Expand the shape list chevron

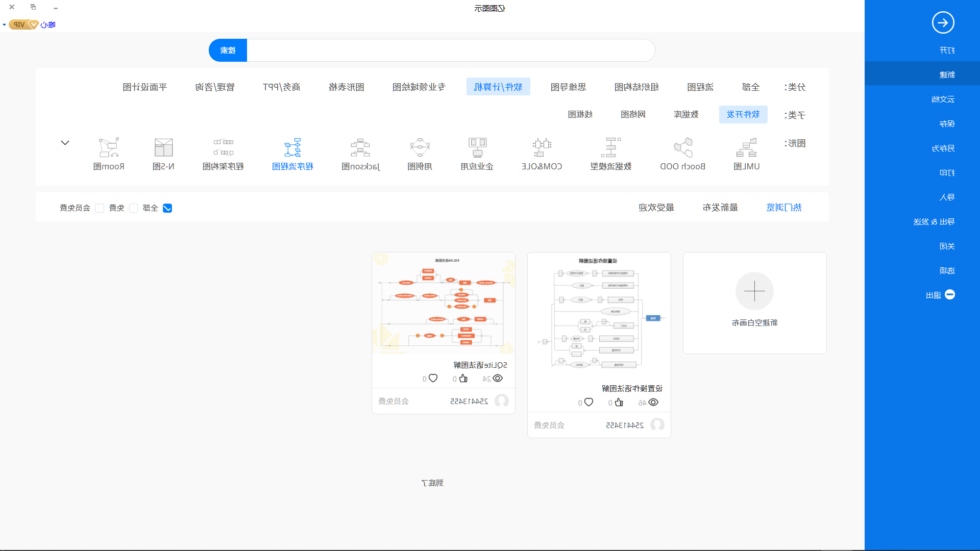tap(65, 143)
